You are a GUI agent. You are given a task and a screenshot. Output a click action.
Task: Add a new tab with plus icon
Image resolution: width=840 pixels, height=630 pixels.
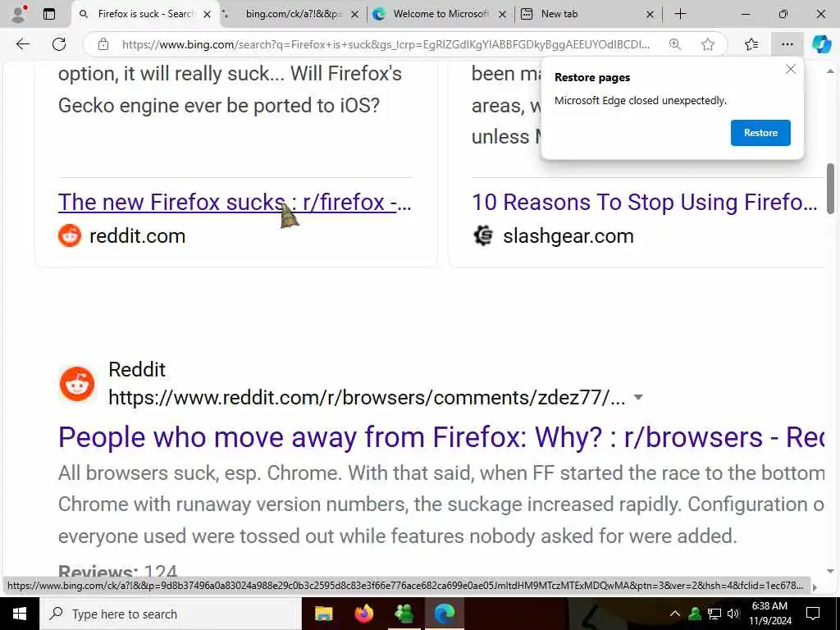tap(680, 14)
